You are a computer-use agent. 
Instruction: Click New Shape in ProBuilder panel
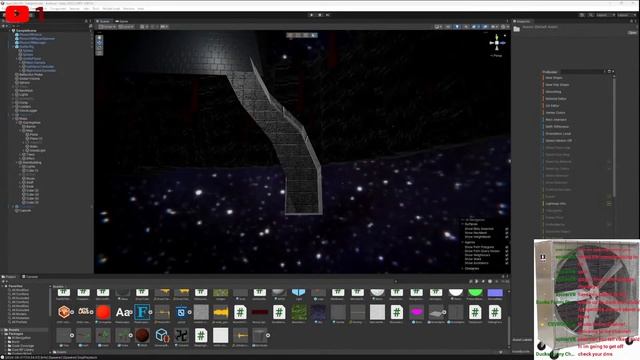point(554,78)
